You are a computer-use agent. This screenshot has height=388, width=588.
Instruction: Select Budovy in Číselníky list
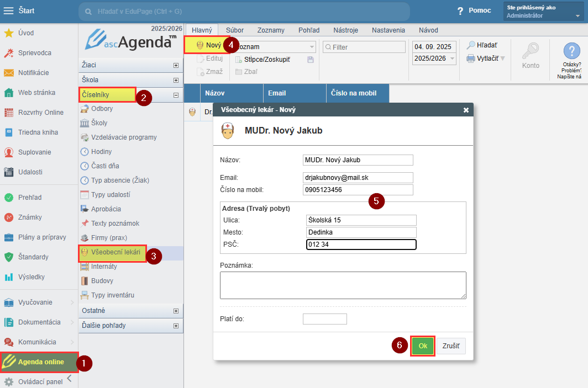pos(102,281)
